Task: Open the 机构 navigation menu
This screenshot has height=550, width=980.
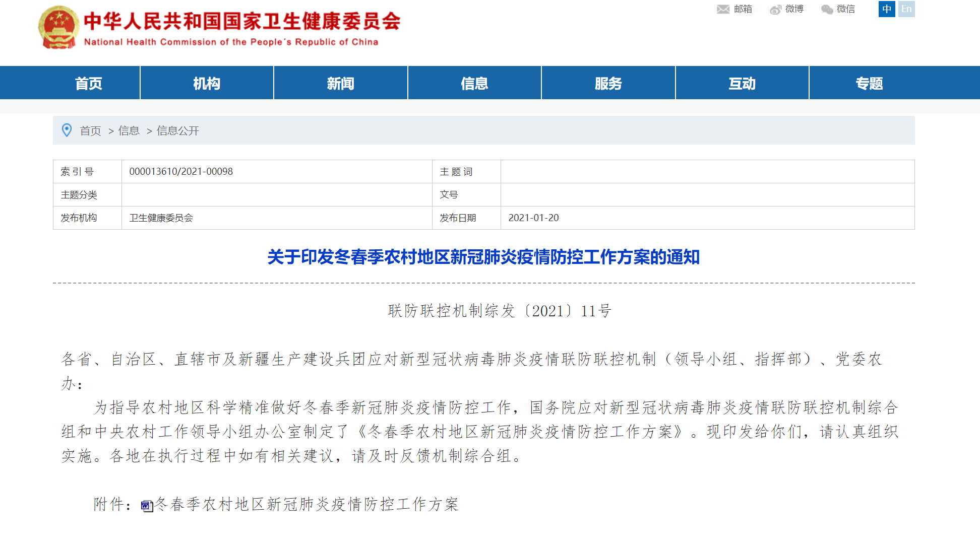Action: pos(207,83)
